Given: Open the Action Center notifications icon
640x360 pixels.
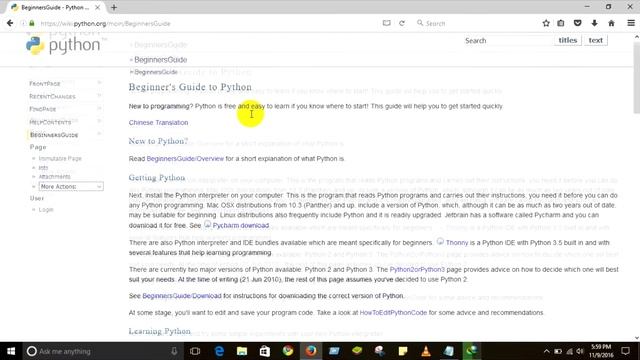Looking at the screenshot, I should [x=625, y=351].
